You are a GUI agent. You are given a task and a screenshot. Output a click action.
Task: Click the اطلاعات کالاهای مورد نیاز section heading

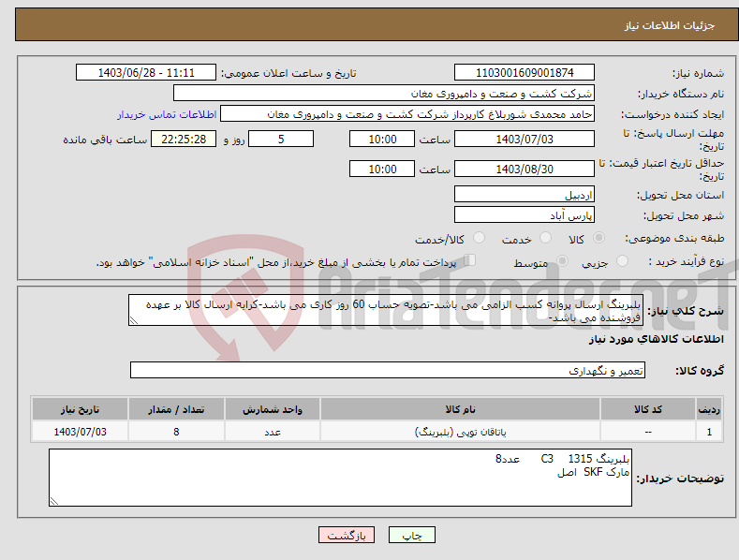(656, 339)
